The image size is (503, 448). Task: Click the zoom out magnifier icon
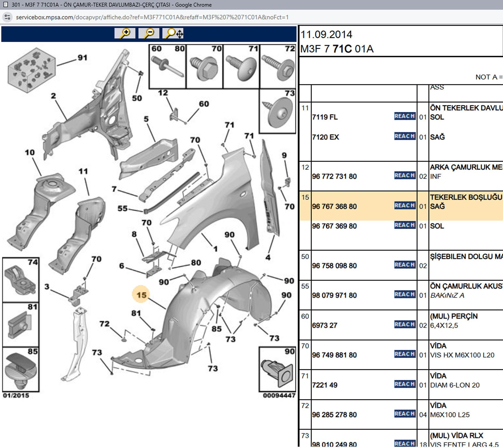pyautogui.click(x=149, y=33)
